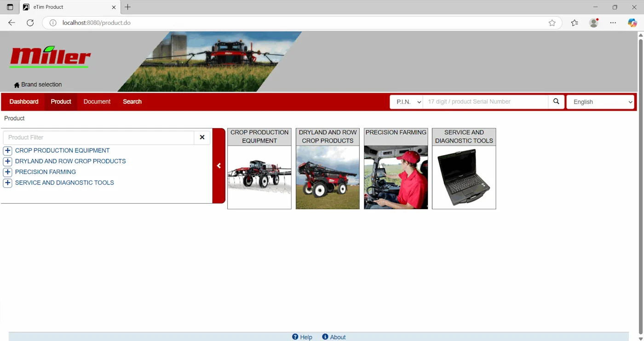
Task: Expand CROP PRODUCTION EQUIPMENT plus icon
Action: [x=7, y=151]
